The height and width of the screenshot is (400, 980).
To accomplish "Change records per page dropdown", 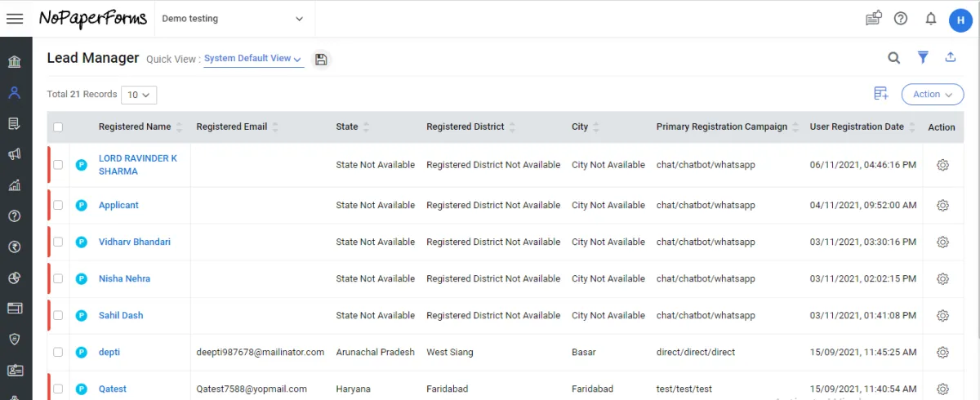I will (x=139, y=95).
